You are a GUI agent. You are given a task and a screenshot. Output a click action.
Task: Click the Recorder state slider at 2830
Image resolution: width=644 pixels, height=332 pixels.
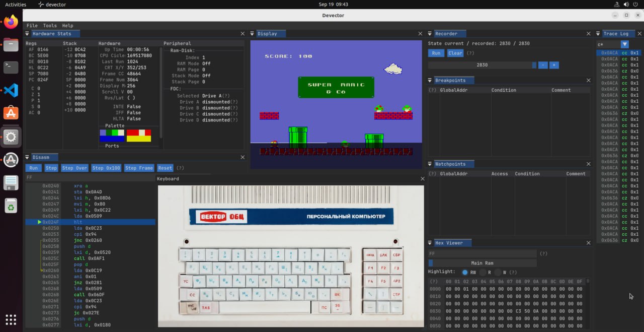pyautogui.click(x=481, y=65)
